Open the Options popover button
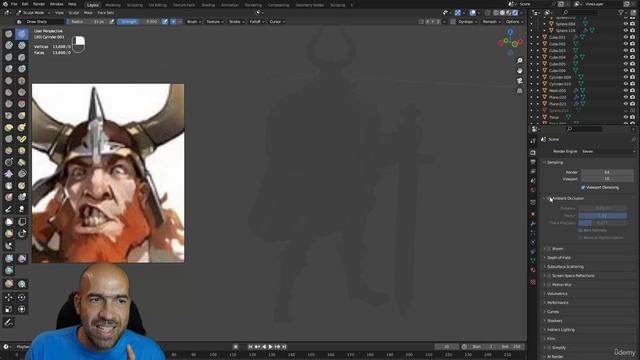 click(514, 22)
